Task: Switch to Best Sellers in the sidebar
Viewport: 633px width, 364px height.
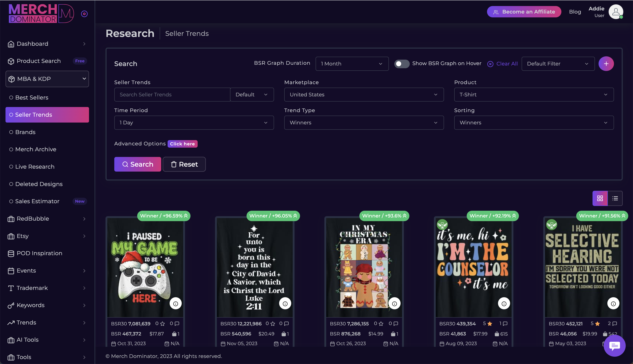Action: pyautogui.click(x=32, y=97)
